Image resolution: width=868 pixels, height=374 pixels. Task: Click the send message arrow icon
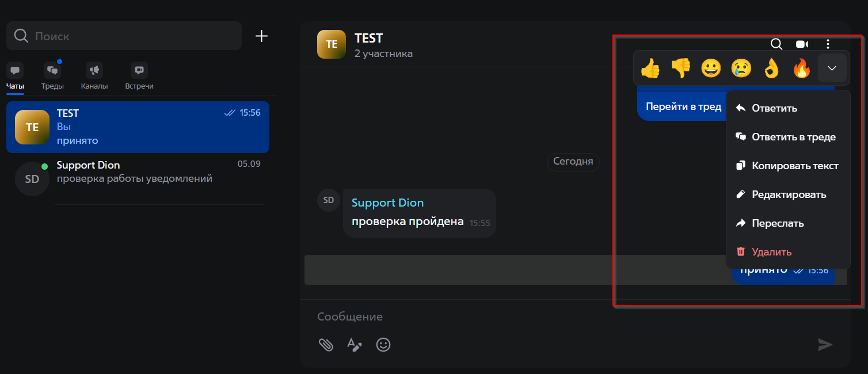[825, 345]
